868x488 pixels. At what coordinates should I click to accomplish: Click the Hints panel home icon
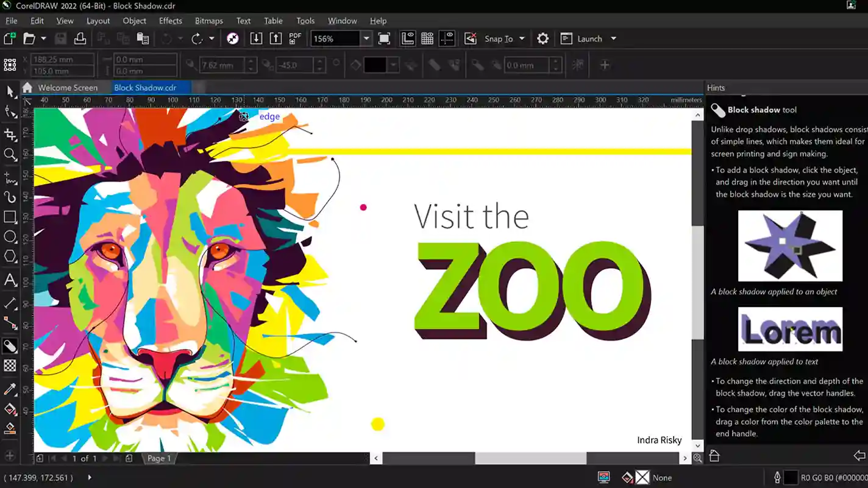click(x=714, y=456)
